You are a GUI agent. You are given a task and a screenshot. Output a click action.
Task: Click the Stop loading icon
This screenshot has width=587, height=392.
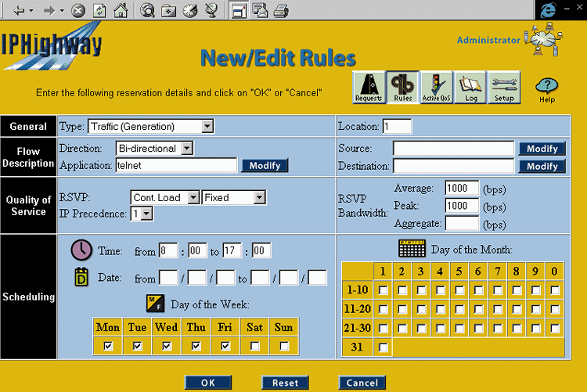pyautogui.click(x=77, y=10)
